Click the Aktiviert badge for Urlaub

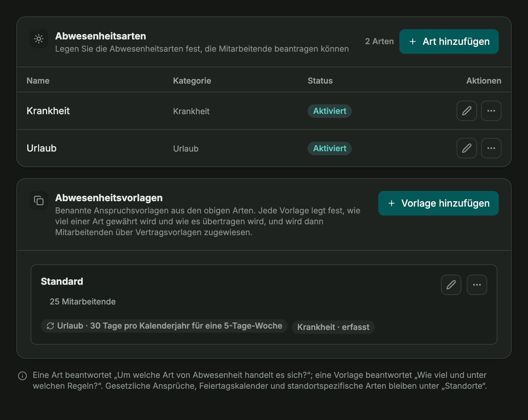(x=329, y=148)
